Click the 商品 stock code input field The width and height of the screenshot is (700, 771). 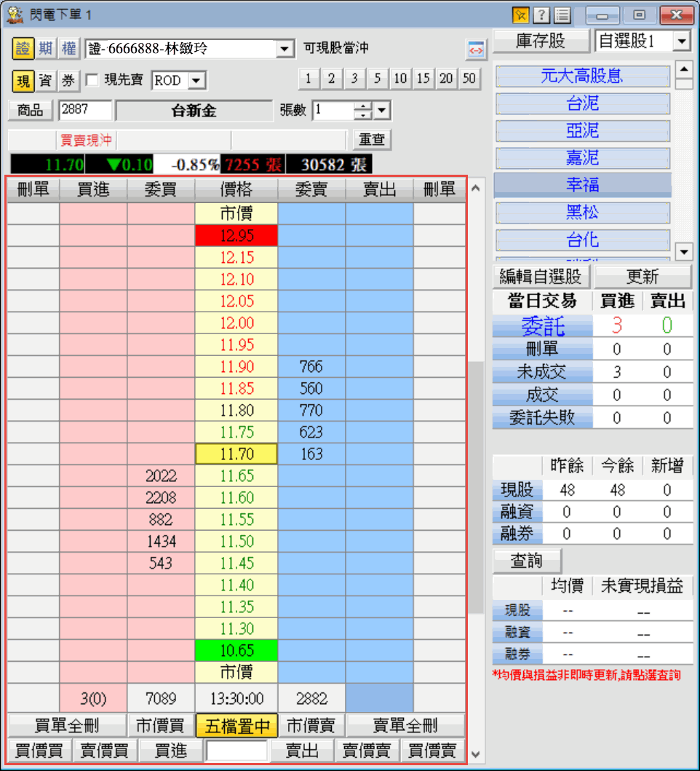(86, 111)
